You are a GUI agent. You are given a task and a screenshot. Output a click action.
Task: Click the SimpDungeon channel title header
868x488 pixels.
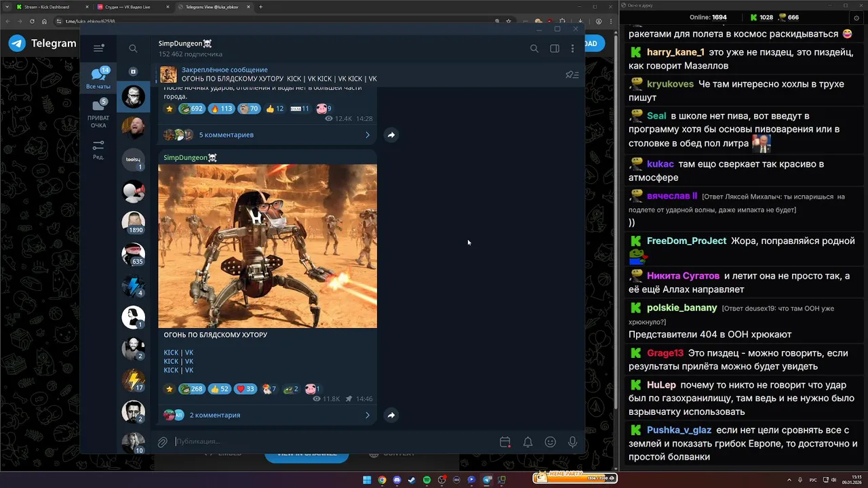point(185,43)
